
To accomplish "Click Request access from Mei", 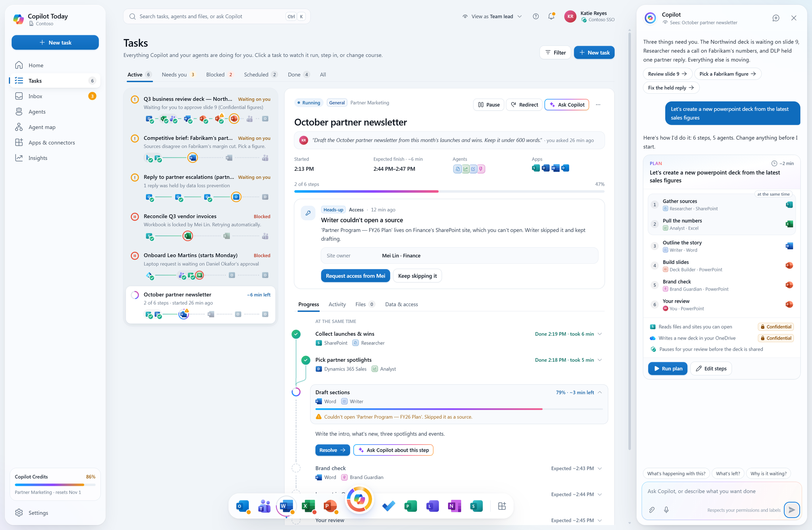I will coord(355,276).
